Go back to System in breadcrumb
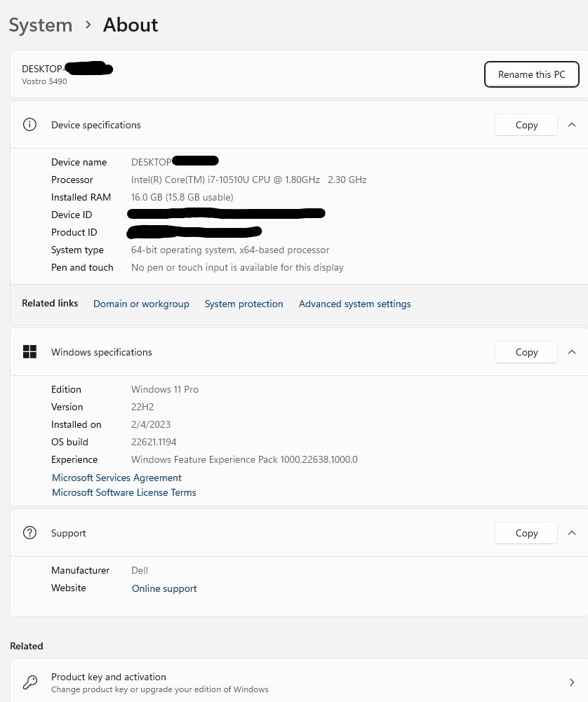Image resolution: width=588 pixels, height=702 pixels. click(41, 25)
